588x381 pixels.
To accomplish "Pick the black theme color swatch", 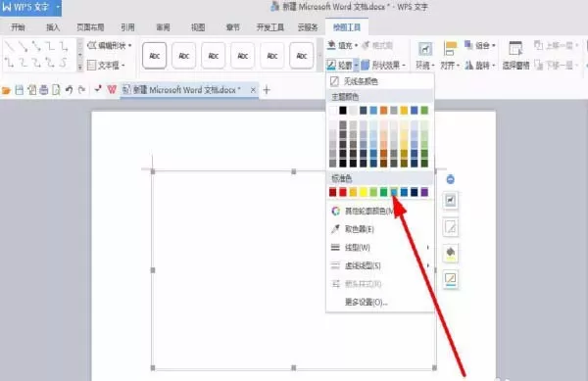I will click(343, 110).
